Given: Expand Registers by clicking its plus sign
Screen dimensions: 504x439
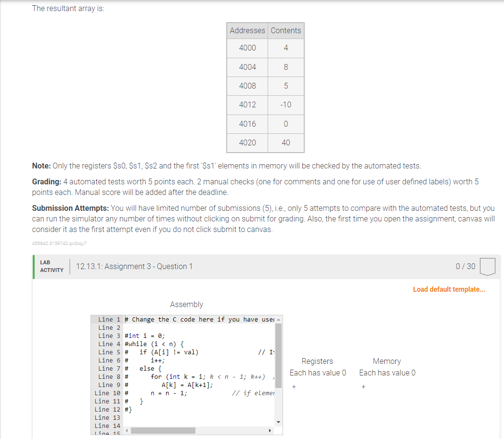Looking at the screenshot, I should coord(293,386).
